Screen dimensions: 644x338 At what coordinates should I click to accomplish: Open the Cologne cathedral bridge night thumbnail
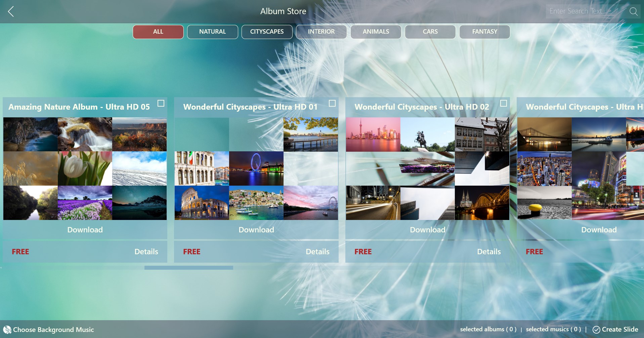(x=482, y=203)
